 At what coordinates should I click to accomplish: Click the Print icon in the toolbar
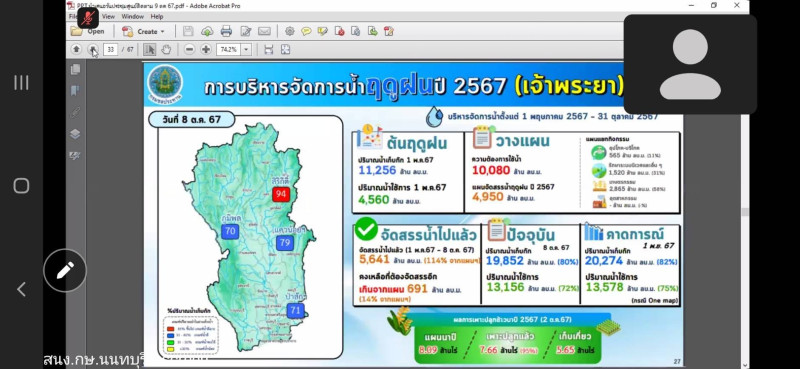coord(227,31)
